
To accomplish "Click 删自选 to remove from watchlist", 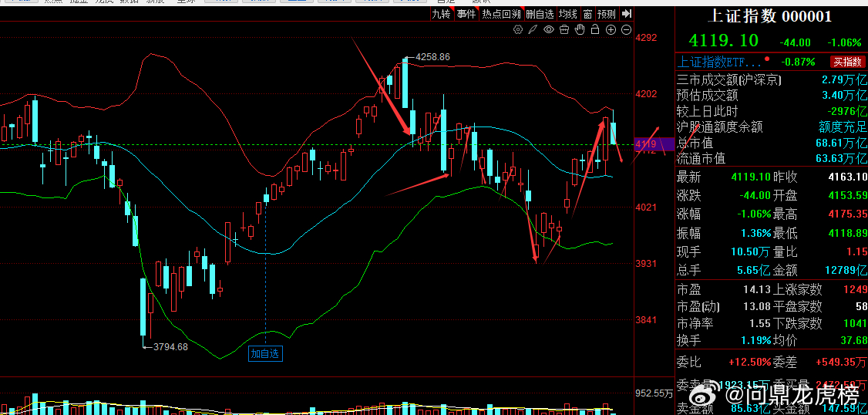I will [540, 15].
